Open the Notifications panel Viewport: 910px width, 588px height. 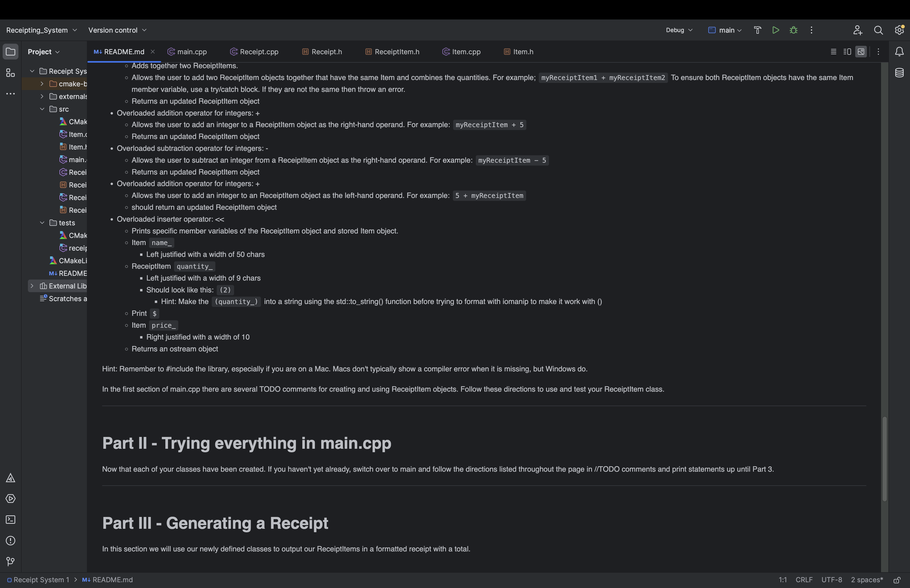(x=900, y=52)
